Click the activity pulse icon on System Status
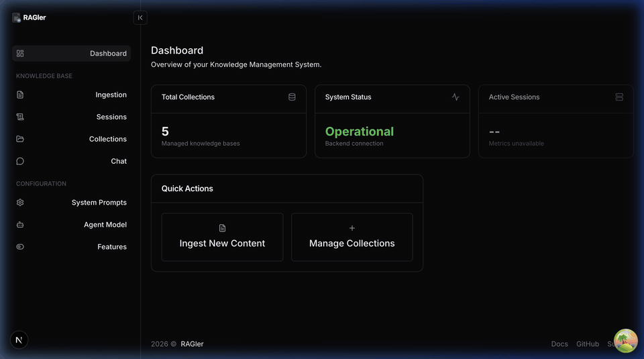This screenshot has width=644, height=359. tap(455, 97)
